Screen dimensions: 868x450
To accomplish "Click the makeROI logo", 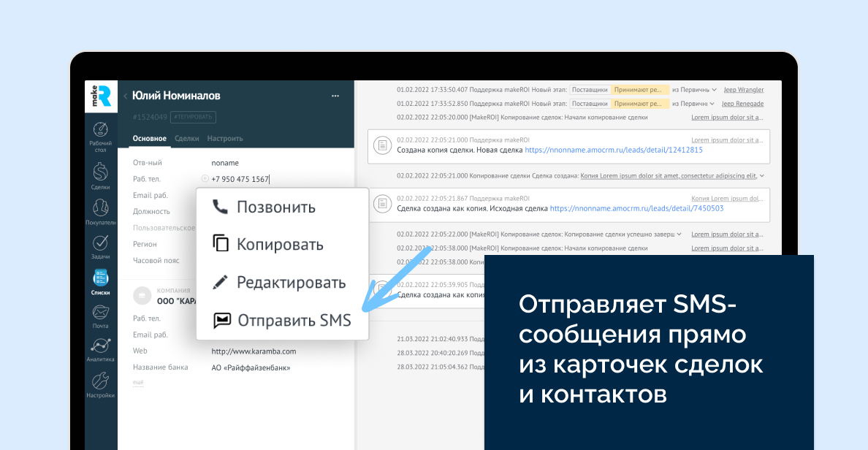I will 101,96.
